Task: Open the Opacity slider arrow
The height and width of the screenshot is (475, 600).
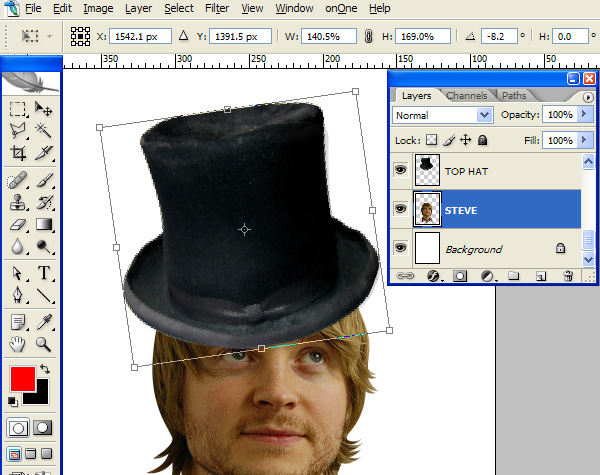Action: tap(585, 114)
